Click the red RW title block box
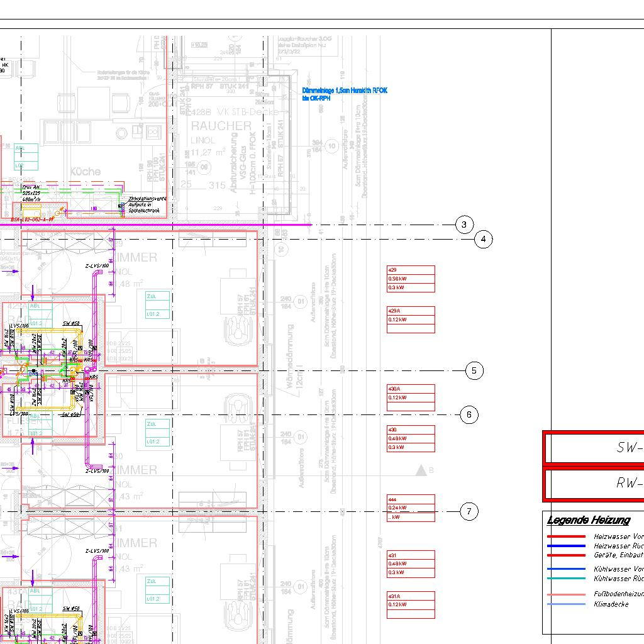Image resolution: width=644 pixels, height=644 pixels. point(594,483)
